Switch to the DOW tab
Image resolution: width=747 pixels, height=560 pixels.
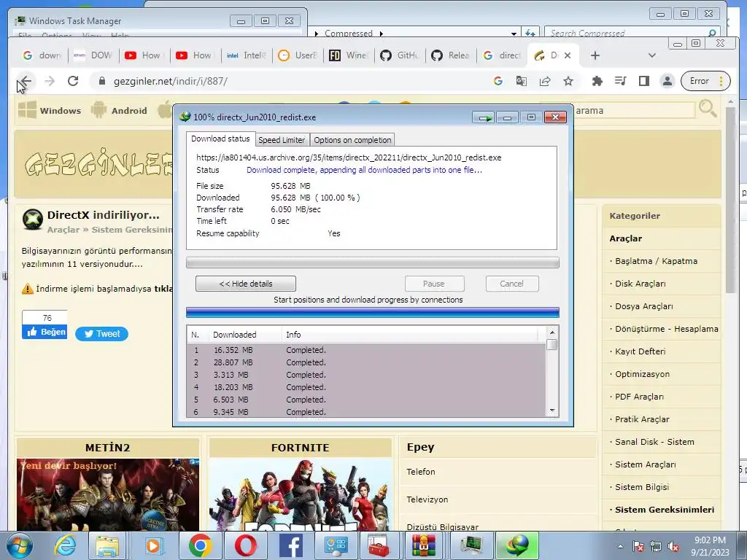click(x=93, y=55)
